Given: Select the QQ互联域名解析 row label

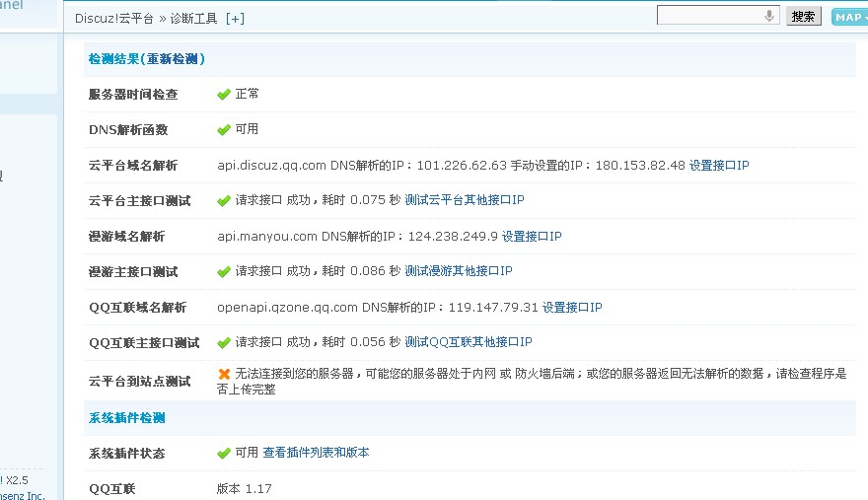Looking at the screenshot, I should coord(137,308).
